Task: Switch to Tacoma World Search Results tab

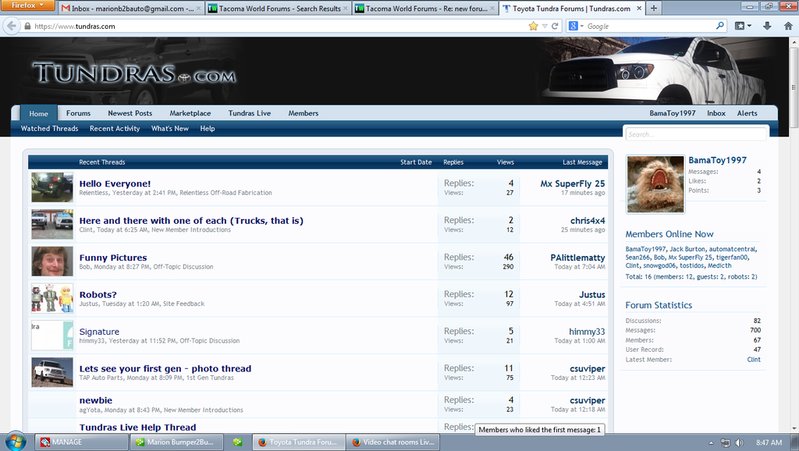Action: pos(278,9)
